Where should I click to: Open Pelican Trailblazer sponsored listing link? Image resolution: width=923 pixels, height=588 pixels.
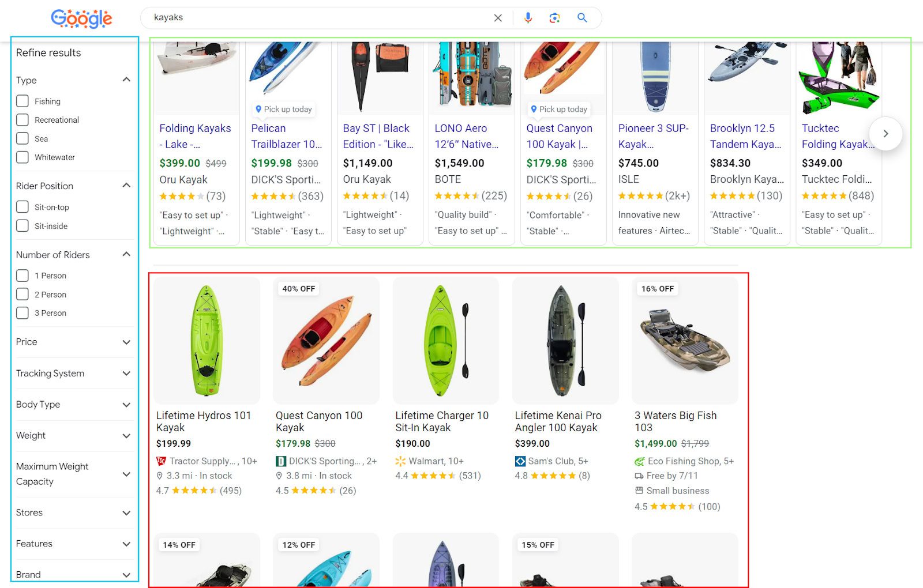286,136
